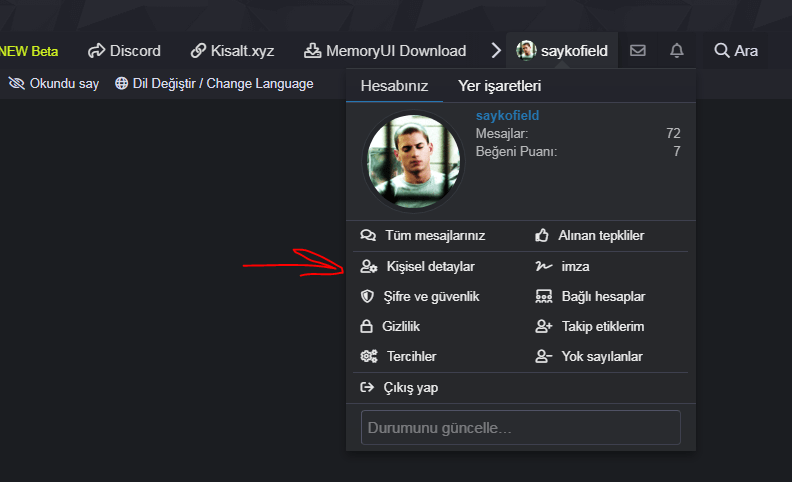The width and height of the screenshot is (792, 482).
Task: Click Okundu say mark-read link
Action: (x=54, y=83)
